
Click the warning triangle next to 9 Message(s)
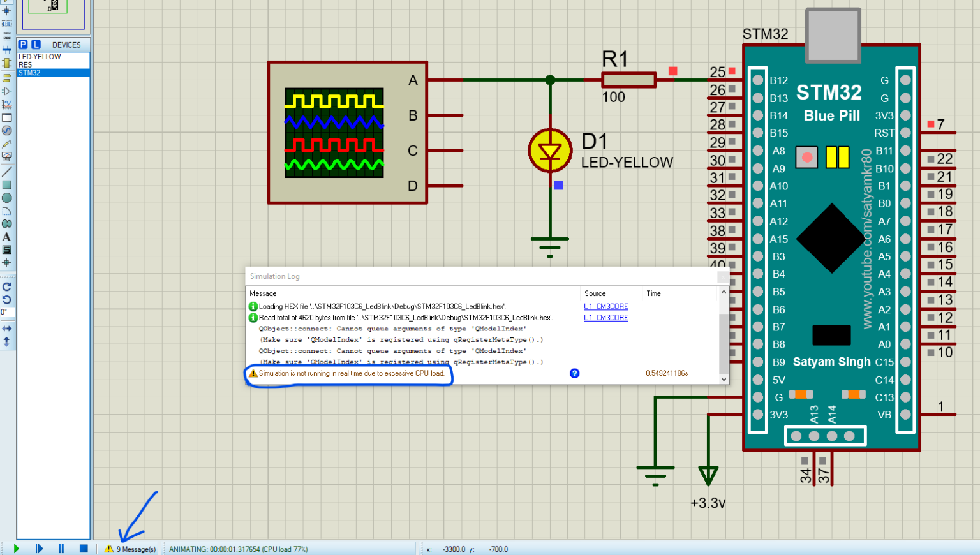coord(109,549)
